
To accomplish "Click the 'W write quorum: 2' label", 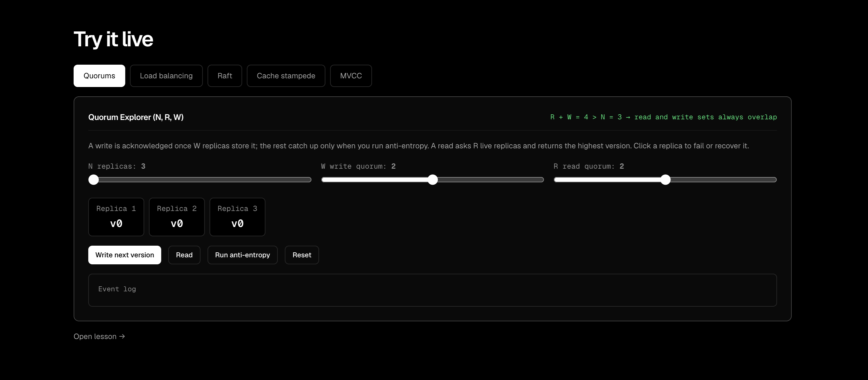I will click(358, 166).
